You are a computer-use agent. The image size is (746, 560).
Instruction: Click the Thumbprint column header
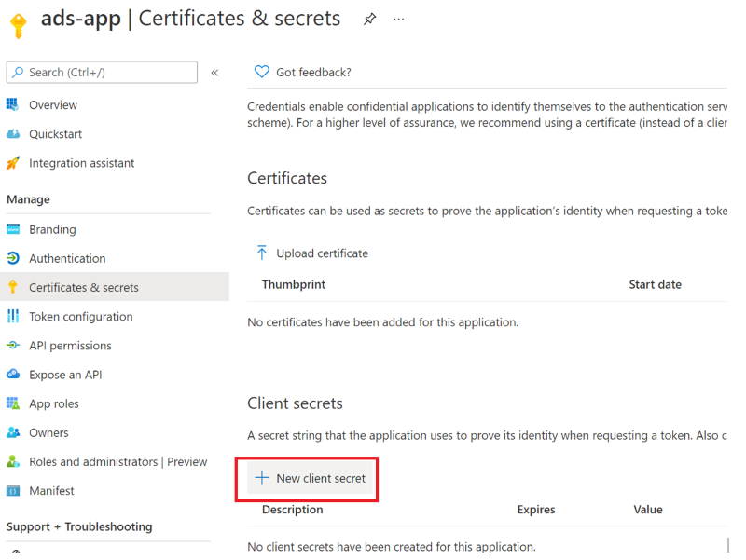(x=294, y=284)
